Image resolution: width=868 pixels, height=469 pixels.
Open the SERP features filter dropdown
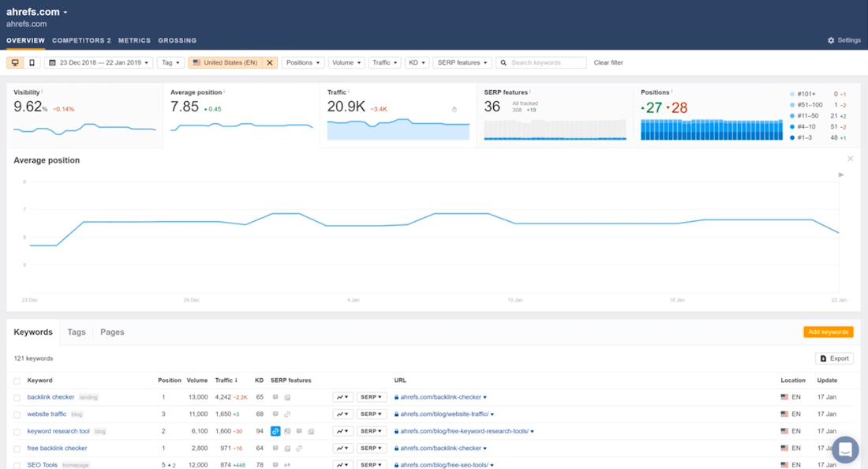pyautogui.click(x=462, y=62)
